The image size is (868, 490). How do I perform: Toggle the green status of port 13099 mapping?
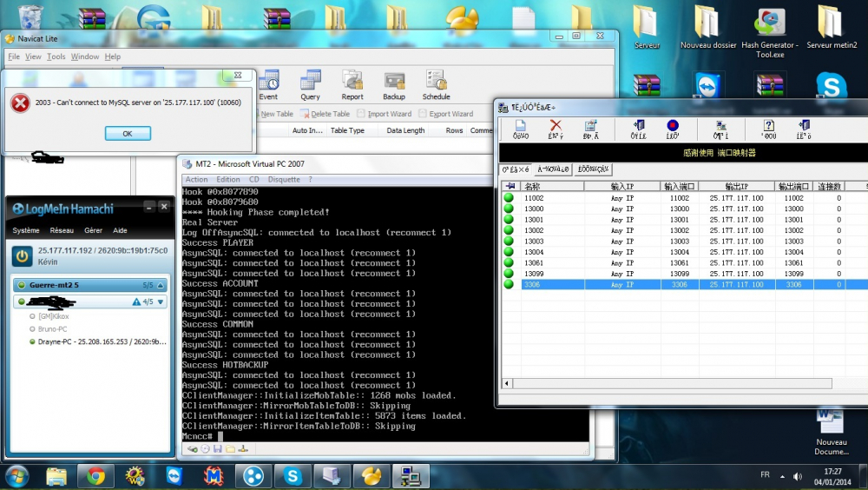tap(509, 274)
